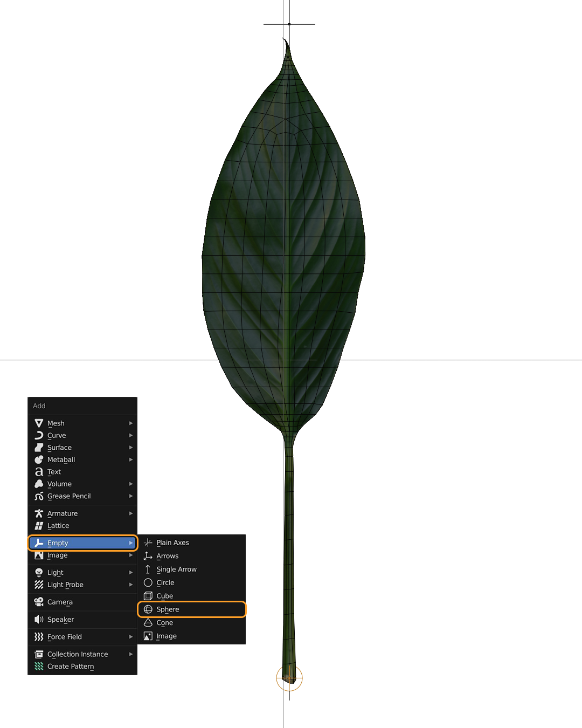The width and height of the screenshot is (582, 728).
Task: Open the Grease Pencil submenu
Action: coord(69,496)
